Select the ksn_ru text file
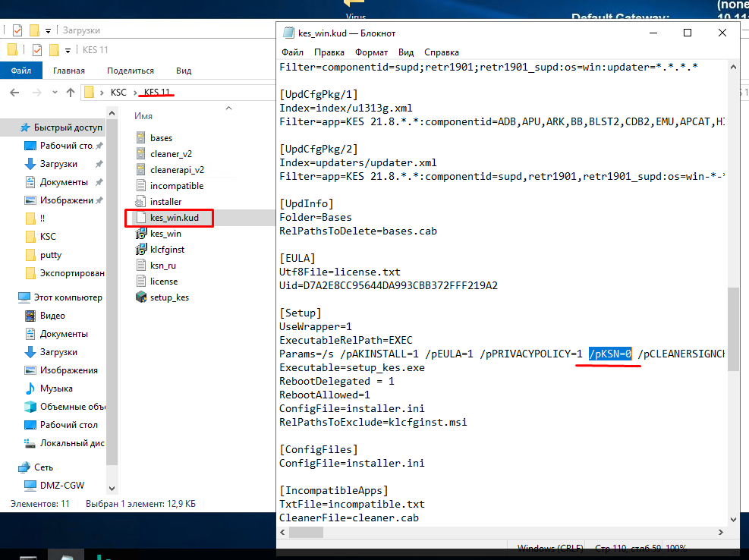The width and height of the screenshot is (749, 560). 163,266
